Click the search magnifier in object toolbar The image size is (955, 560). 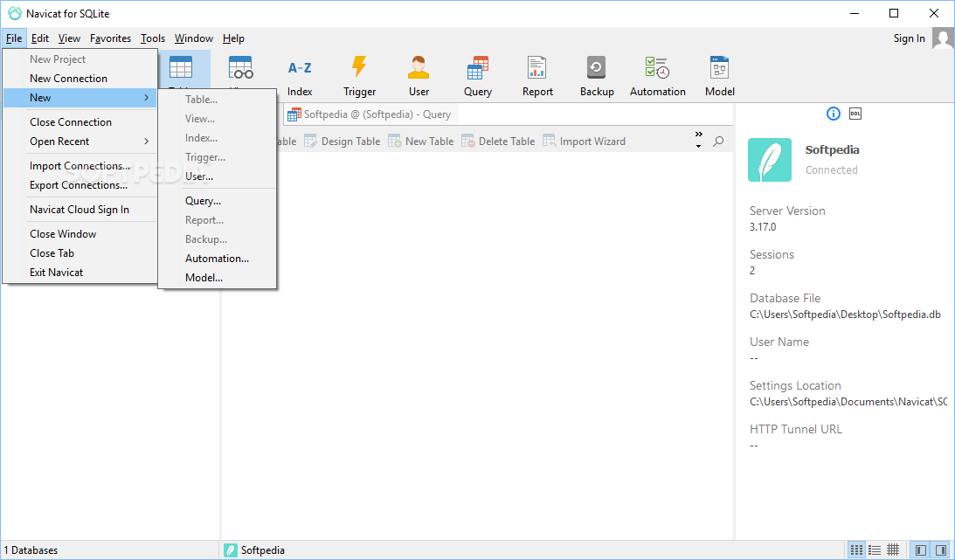pyautogui.click(x=719, y=142)
